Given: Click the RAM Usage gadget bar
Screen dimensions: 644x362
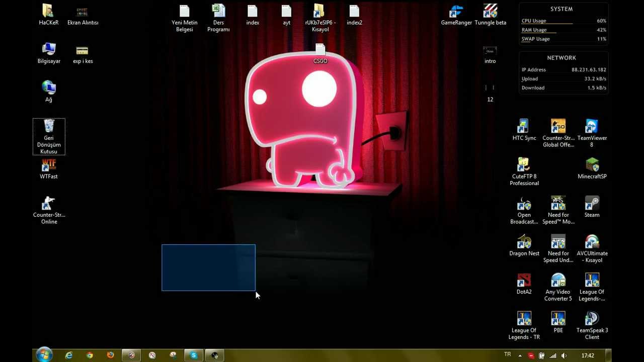Looking at the screenshot, I should pos(563,30).
